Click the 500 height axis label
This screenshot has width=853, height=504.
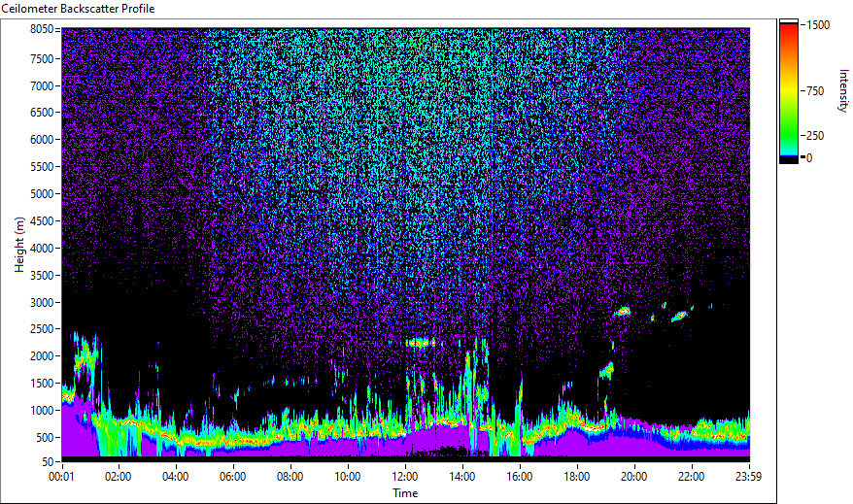point(45,438)
